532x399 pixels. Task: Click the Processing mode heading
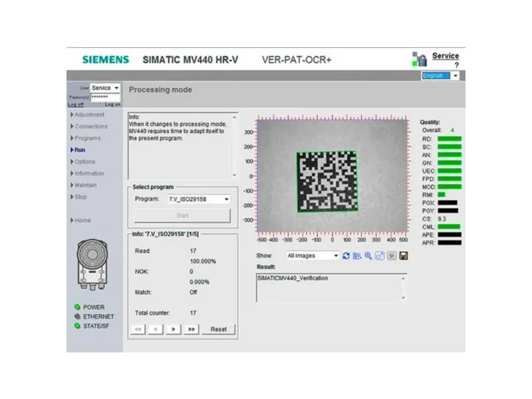coord(160,90)
